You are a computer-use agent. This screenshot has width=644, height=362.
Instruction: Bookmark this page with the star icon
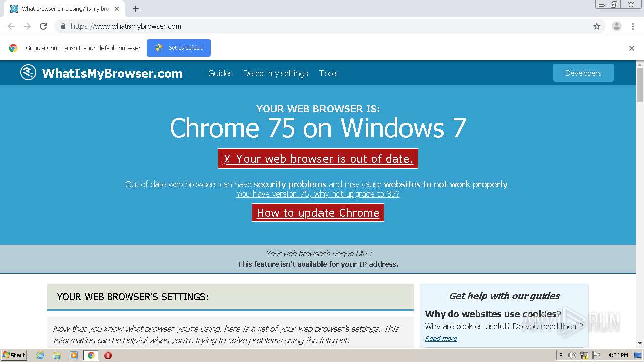[597, 26]
